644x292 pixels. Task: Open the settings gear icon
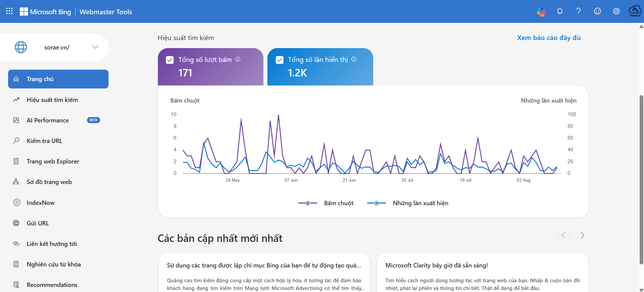616,11
